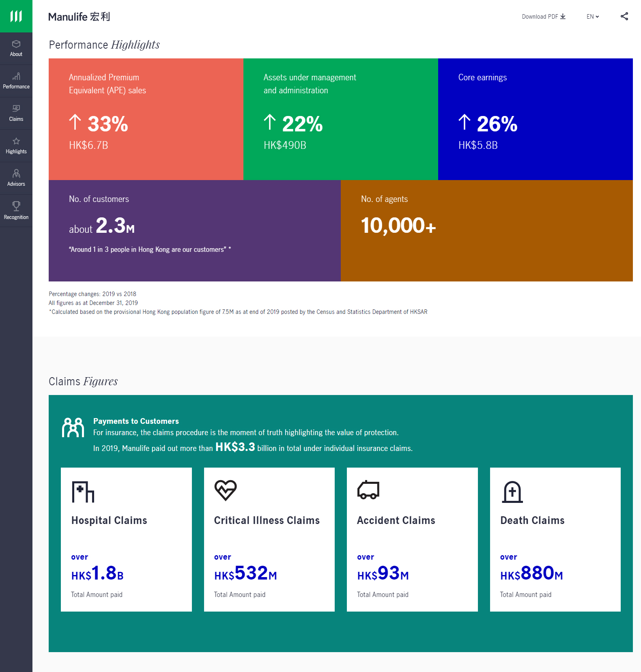Click the Payments to Customers people icon
The image size is (641, 672).
(73, 427)
